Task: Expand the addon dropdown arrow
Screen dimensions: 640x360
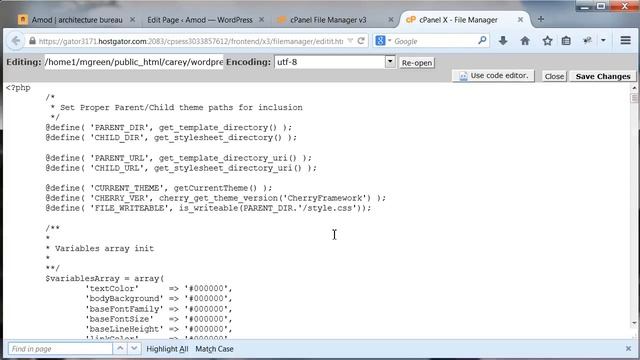Action: (x=603, y=40)
